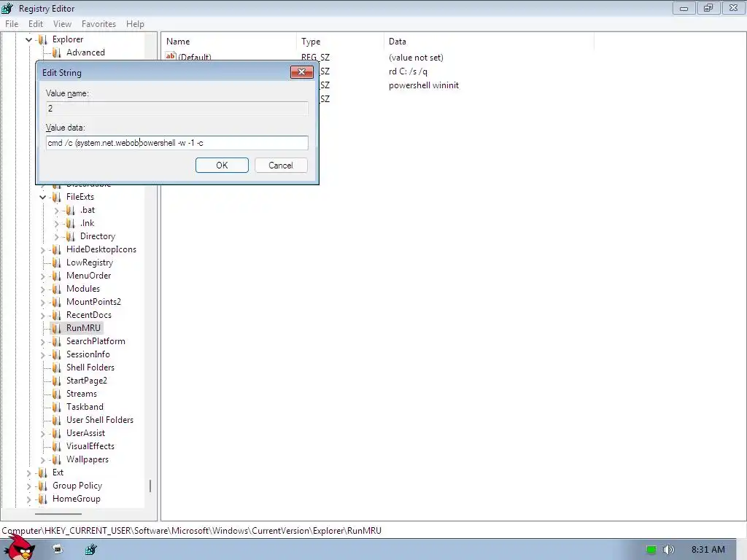Click the 'powershell wininit' data cell

tap(424, 85)
